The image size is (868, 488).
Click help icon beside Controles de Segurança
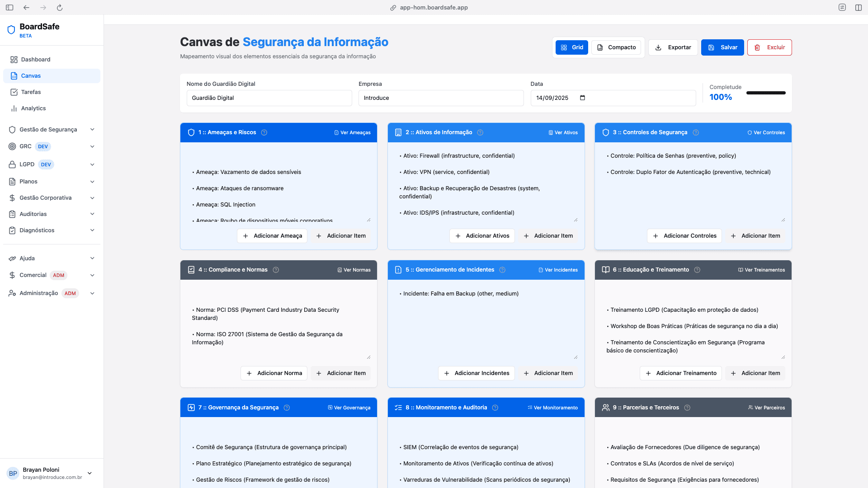[x=696, y=132]
